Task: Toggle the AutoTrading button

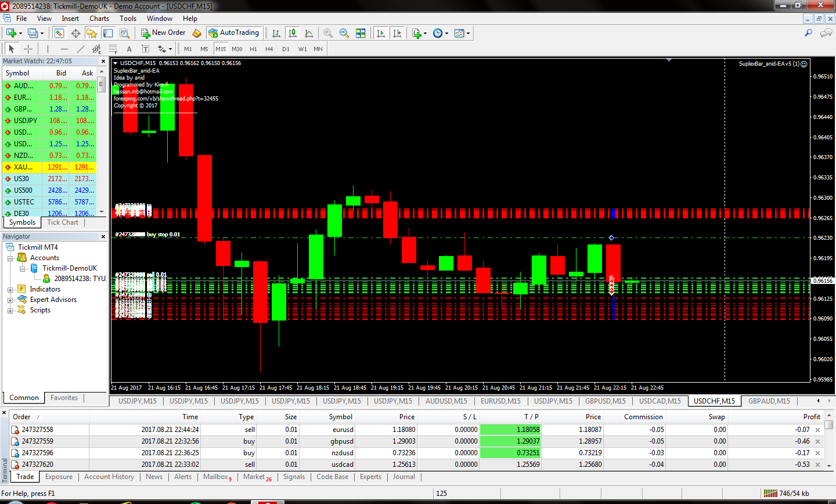Action: [x=233, y=33]
